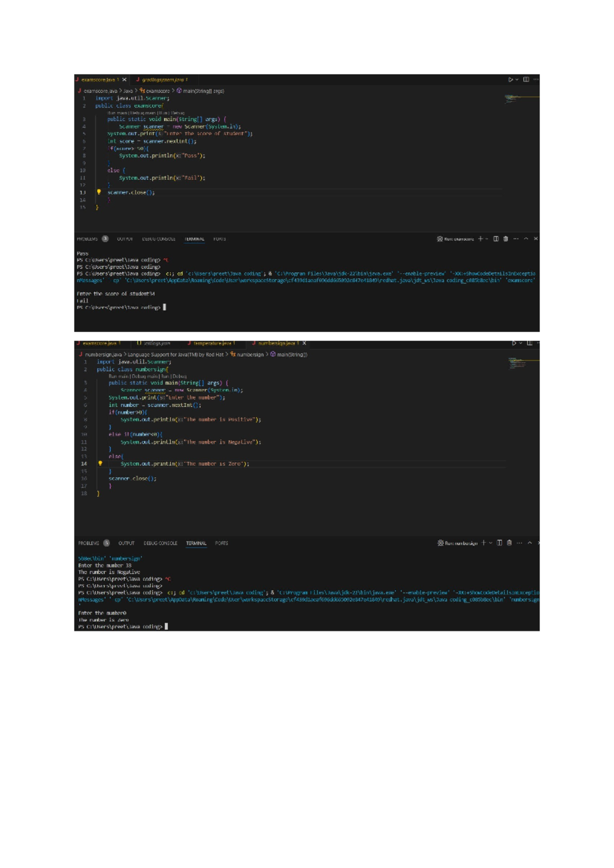Delete the numbersign terminal with the trash icon
This screenshot has width=614, height=868.
pyautogui.click(x=509, y=543)
